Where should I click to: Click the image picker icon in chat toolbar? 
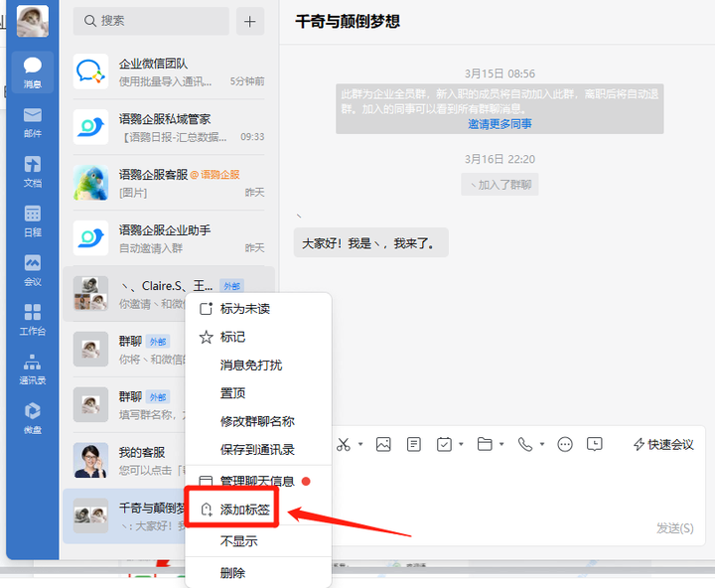pos(383,444)
